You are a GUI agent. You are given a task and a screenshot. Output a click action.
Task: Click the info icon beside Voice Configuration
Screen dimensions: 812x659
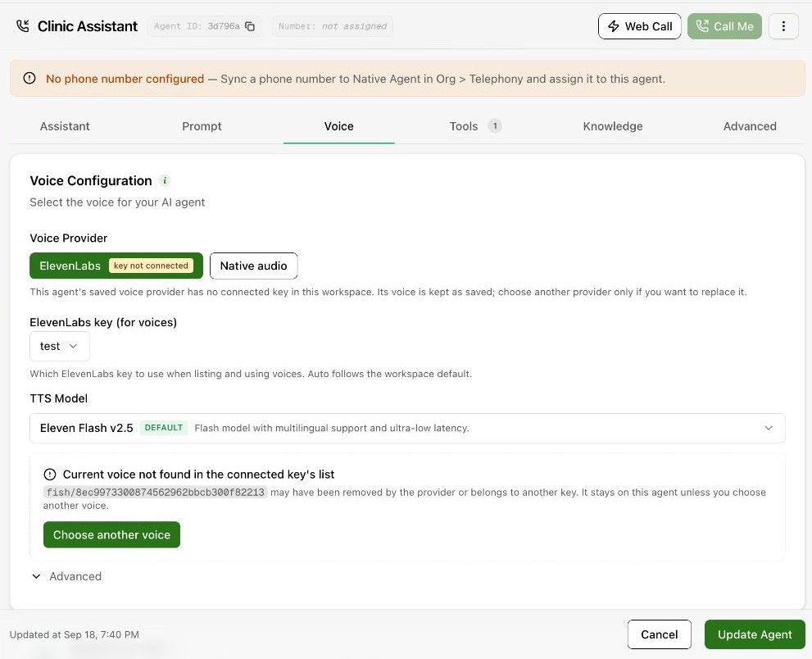[x=165, y=181]
